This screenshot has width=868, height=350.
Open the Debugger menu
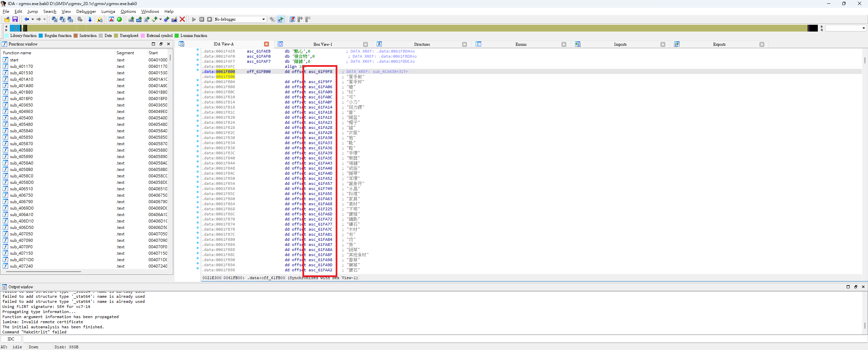pos(86,12)
